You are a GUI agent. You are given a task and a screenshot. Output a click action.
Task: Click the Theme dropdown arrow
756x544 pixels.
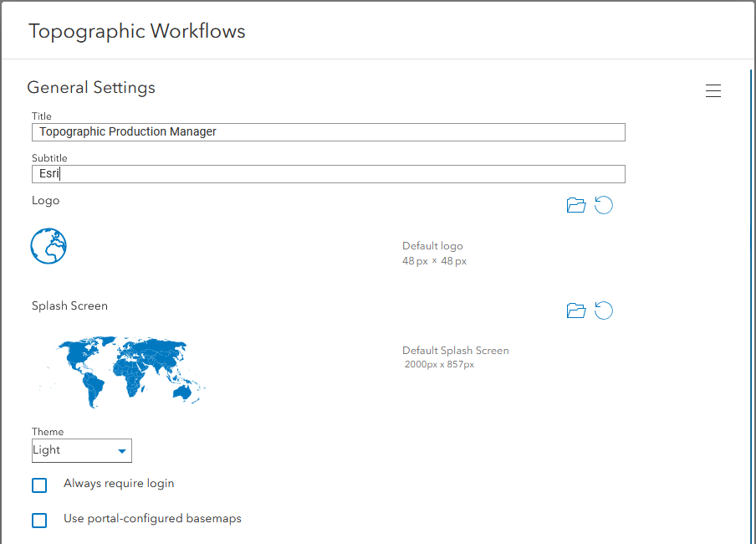120,450
